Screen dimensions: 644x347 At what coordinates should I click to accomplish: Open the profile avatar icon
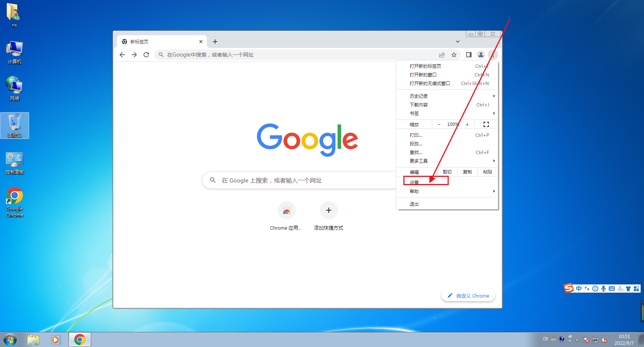[481, 55]
